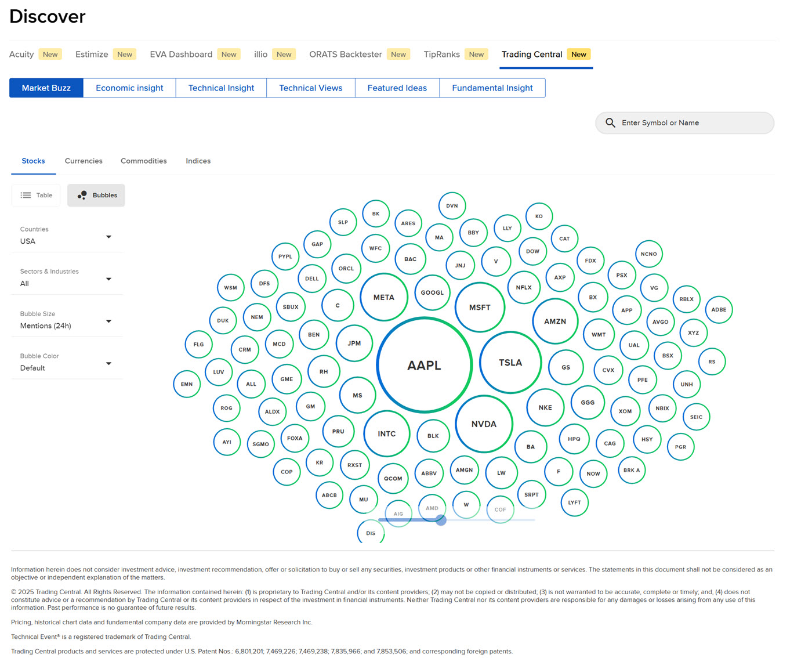Click the UNH bubble

coord(687,385)
